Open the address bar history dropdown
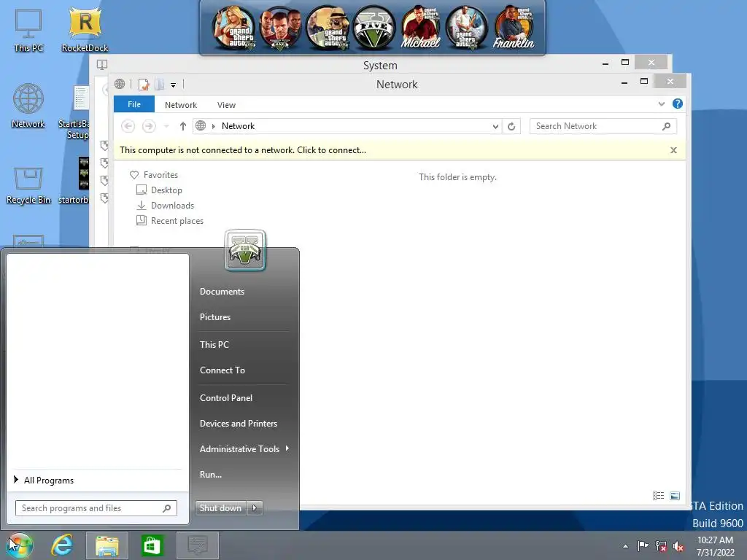 495,126
